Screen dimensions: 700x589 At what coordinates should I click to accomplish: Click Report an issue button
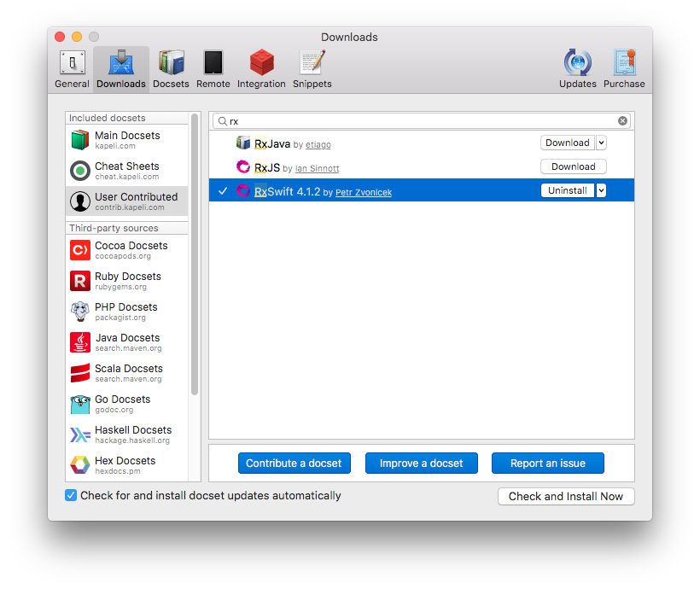pyautogui.click(x=548, y=463)
